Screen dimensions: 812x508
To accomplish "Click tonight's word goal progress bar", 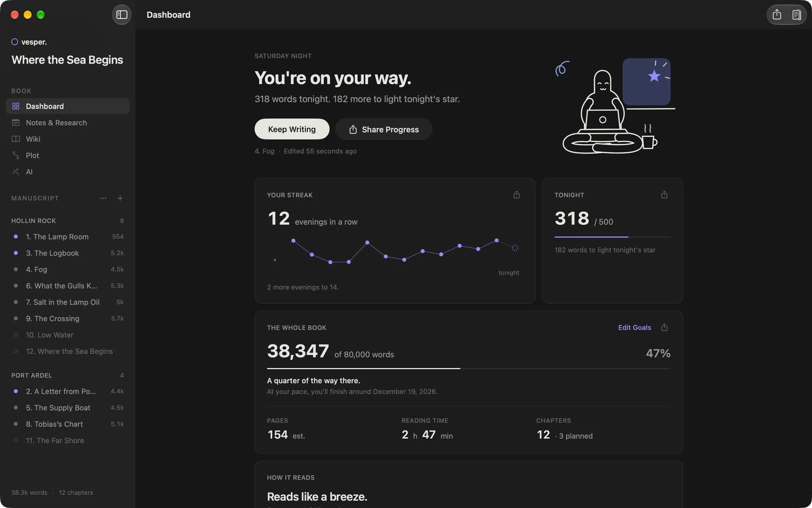I will coord(613,237).
